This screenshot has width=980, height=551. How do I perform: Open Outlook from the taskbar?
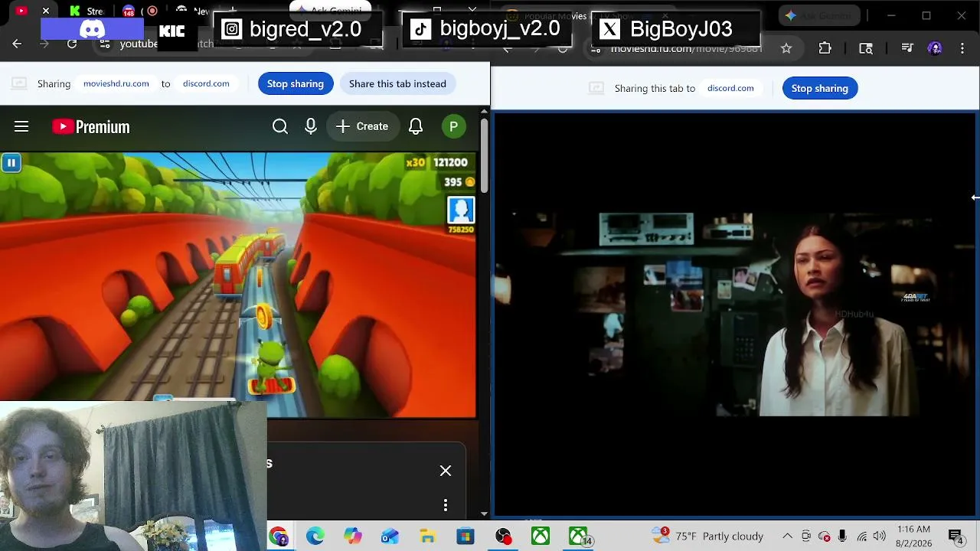[x=390, y=536]
